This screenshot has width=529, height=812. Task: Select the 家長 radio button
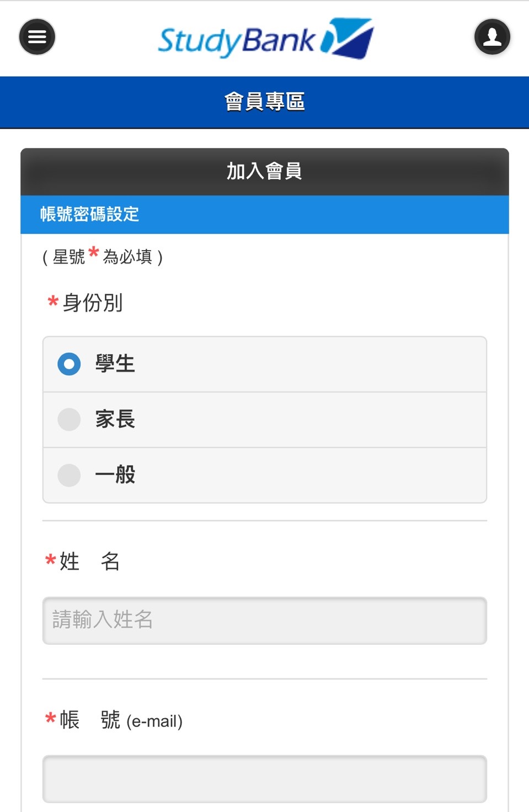(x=69, y=420)
